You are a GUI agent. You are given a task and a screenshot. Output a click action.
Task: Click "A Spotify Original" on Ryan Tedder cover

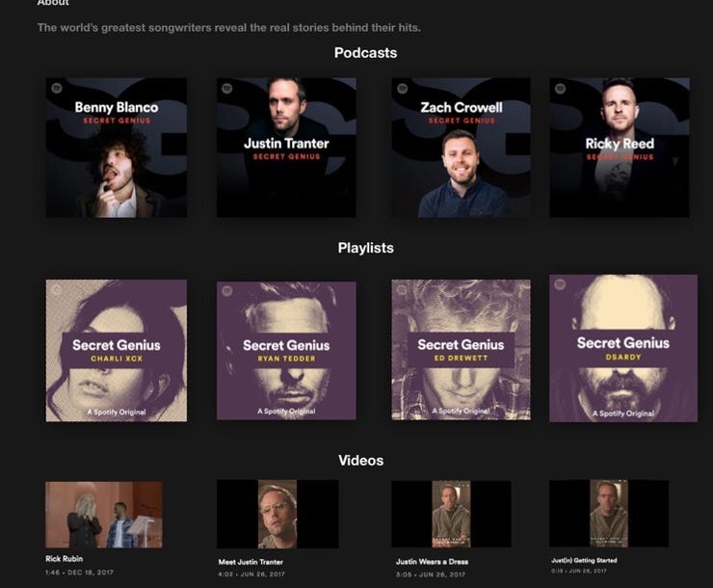pyautogui.click(x=286, y=411)
